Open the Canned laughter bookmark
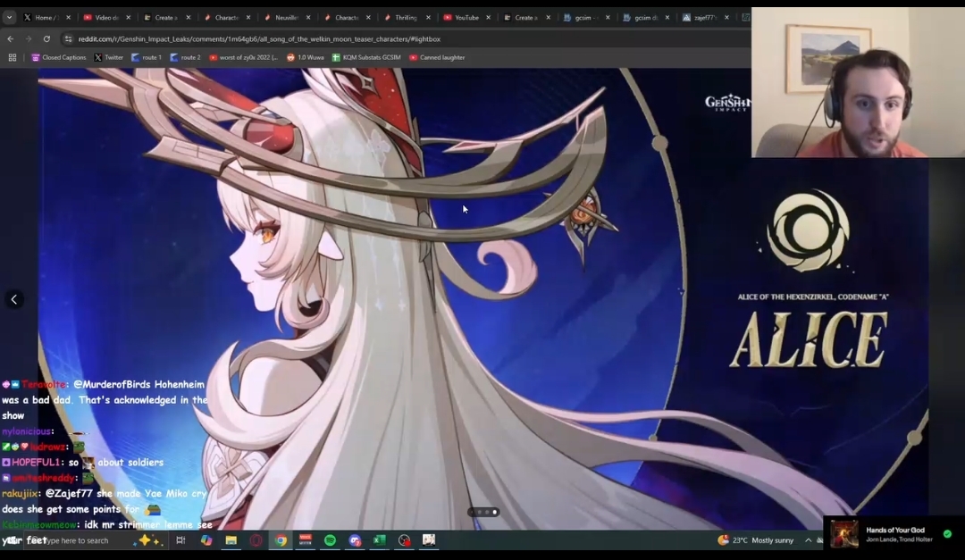 click(437, 57)
